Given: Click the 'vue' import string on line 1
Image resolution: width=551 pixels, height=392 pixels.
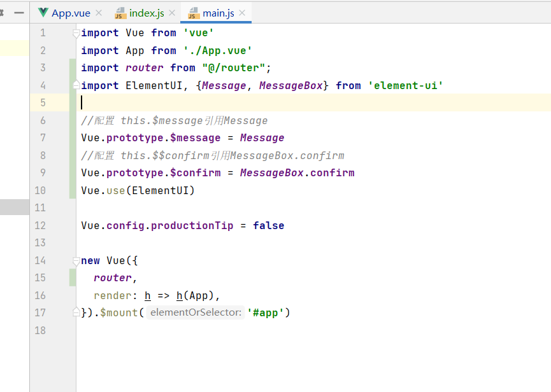Looking at the screenshot, I should (198, 32).
